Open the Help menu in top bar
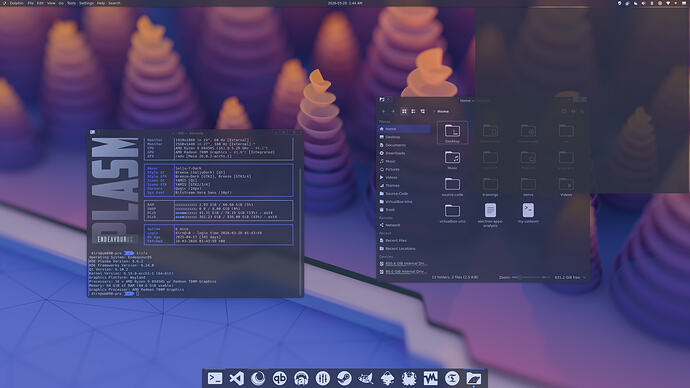The width and height of the screenshot is (690, 388). [x=101, y=3]
